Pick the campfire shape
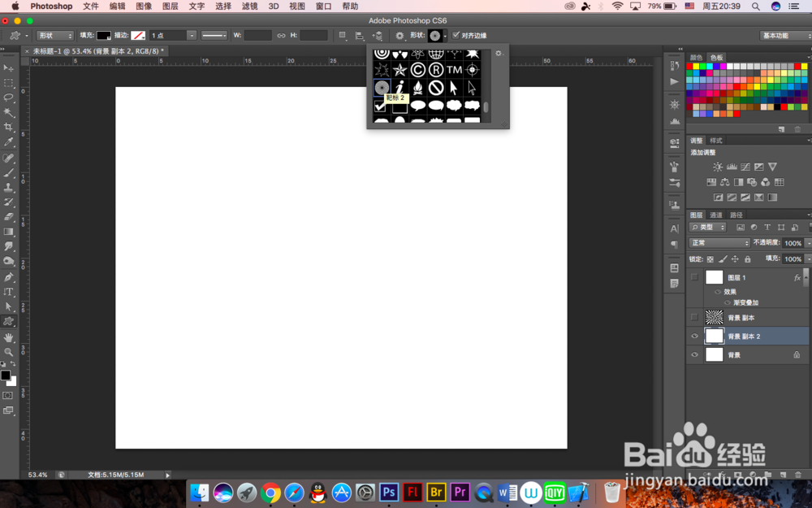Viewport: 812px width, 508px height. (418, 88)
